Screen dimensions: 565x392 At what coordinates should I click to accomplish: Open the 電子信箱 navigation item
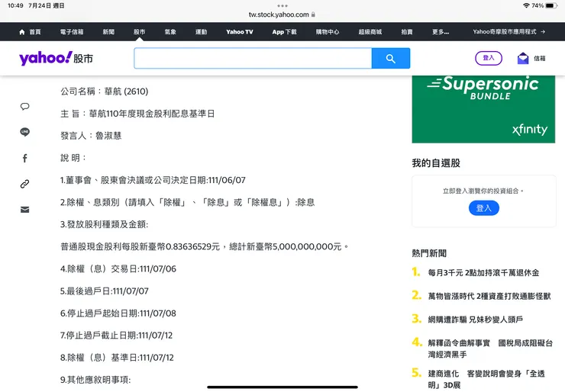[x=72, y=32]
